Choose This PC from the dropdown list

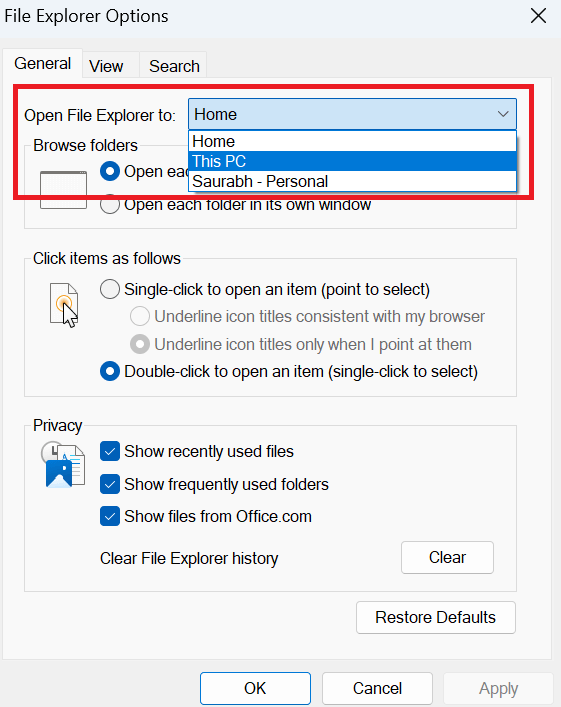pyautogui.click(x=352, y=161)
